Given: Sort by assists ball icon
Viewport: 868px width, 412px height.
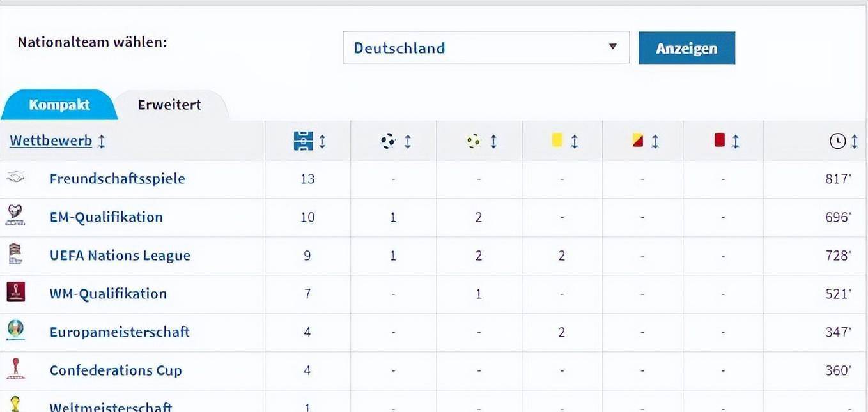Looking at the screenshot, I should tap(473, 141).
